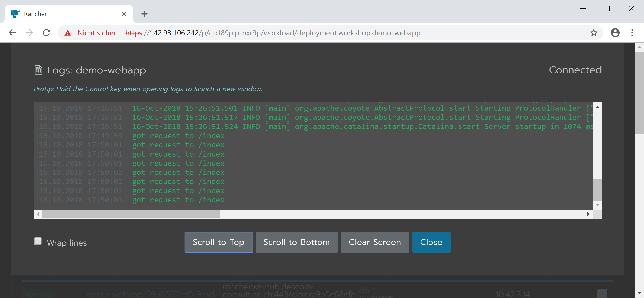This screenshot has height=298, width=644.
Task: Minimize the browser window
Action: coord(583,8)
